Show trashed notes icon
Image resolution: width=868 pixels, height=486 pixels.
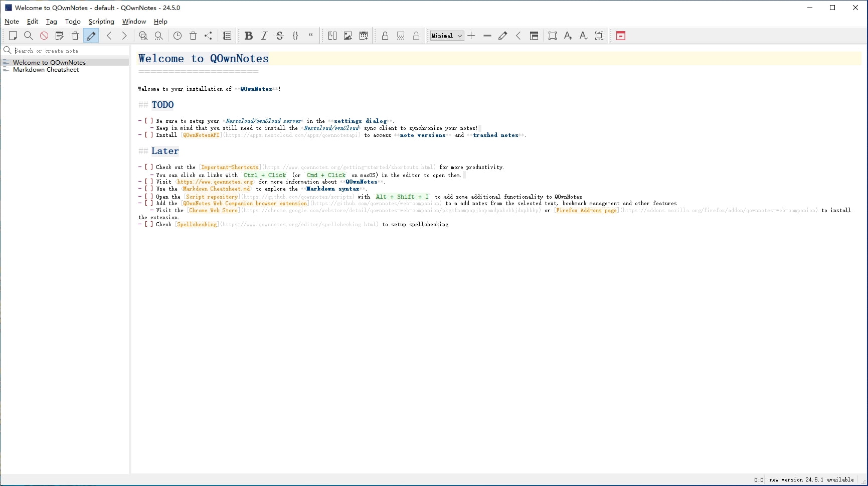tap(193, 36)
